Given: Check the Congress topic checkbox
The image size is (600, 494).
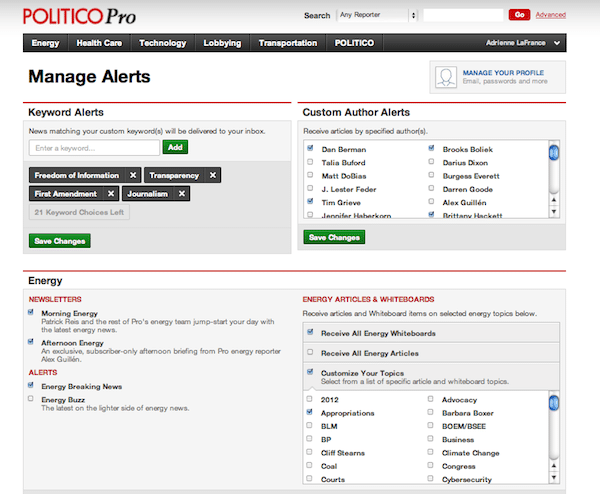Looking at the screenshot, I should pyautogui.click(x=430, y=465).
